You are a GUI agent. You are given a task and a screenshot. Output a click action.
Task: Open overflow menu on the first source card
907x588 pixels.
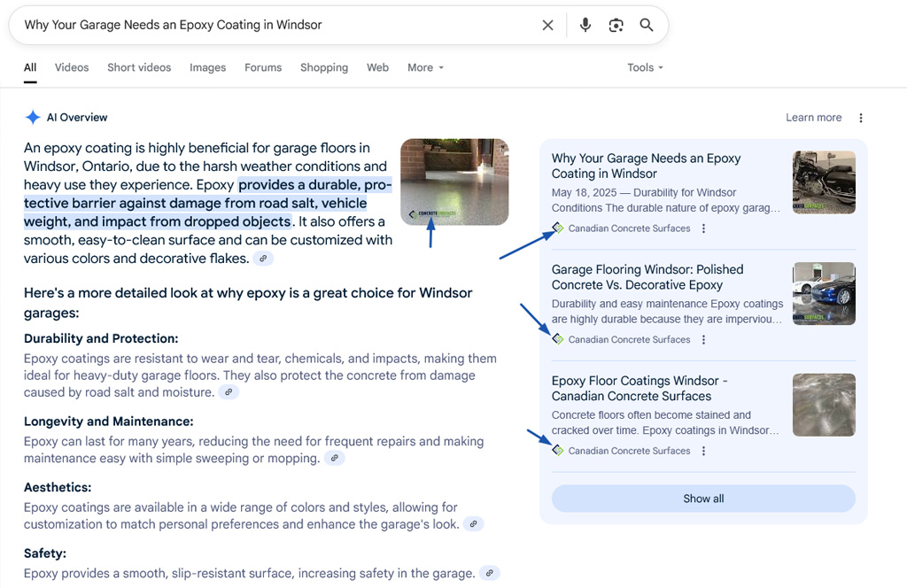(702, 228)
